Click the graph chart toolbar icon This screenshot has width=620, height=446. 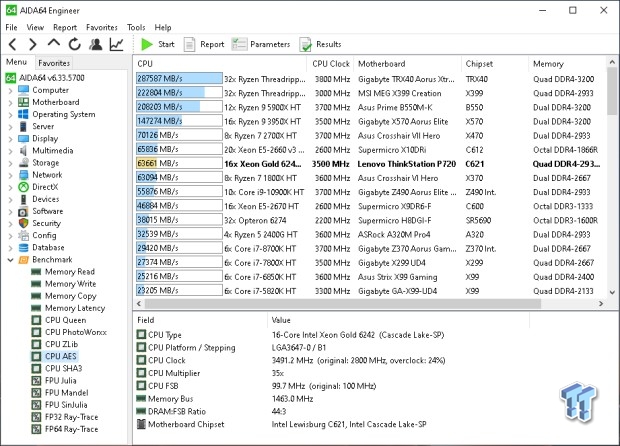click(x=117, y=44)
